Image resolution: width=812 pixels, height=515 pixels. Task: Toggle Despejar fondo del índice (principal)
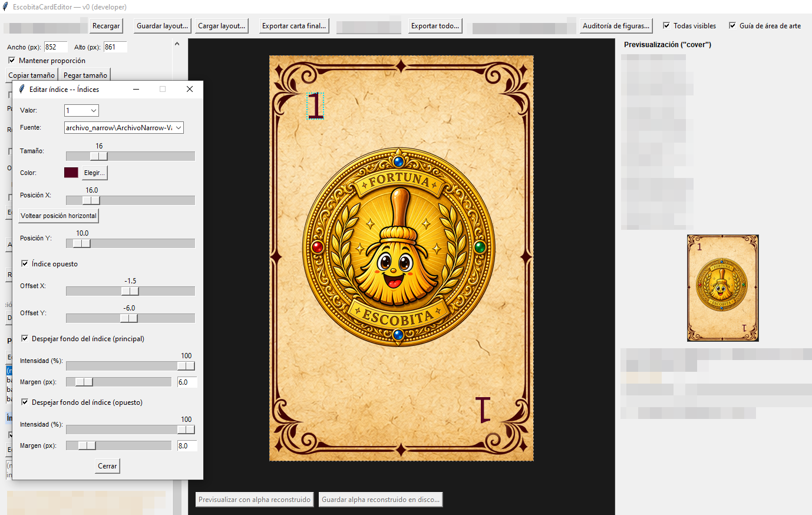coord(25,338)
